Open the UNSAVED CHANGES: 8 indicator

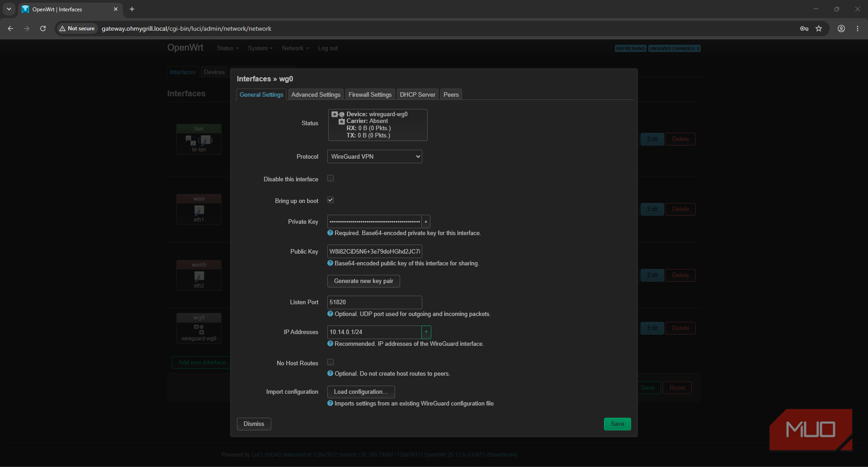pos(675,48)
